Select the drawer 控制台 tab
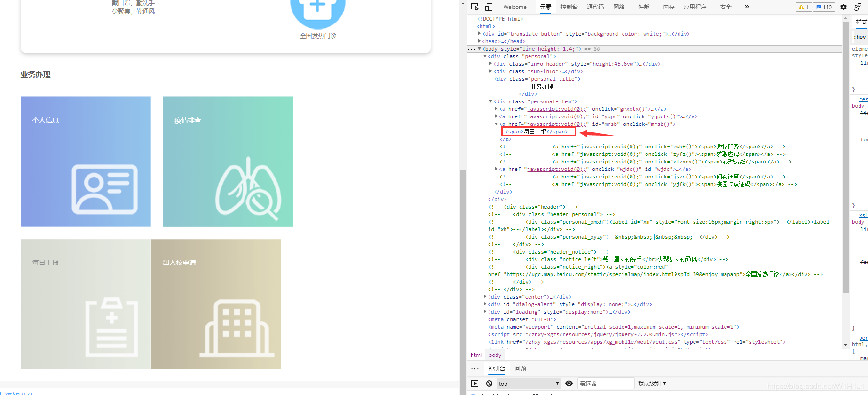 click(497, 369)
